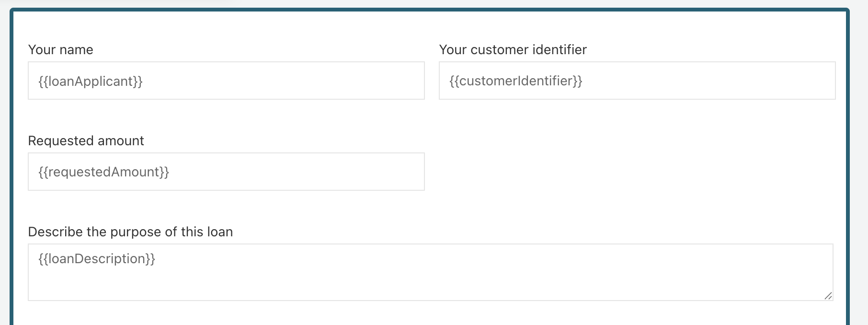Click the Your name field label
868x325 pixels.
tap(60, 49)
